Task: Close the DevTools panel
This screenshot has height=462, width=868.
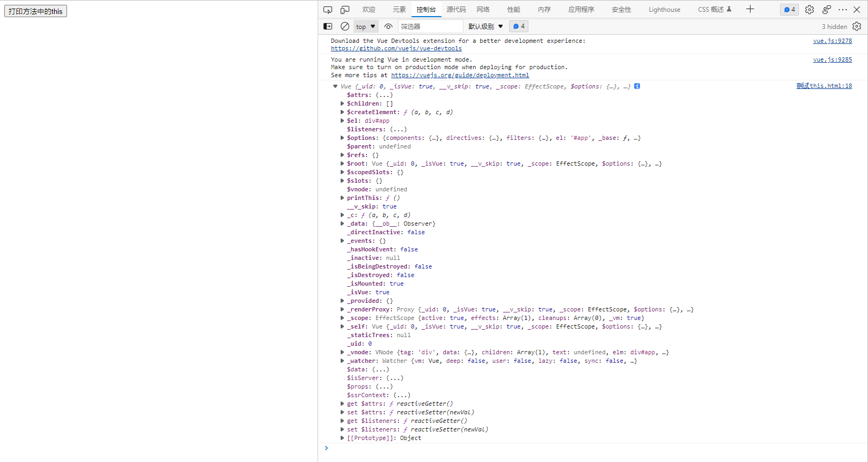Action: click(857, 10)
